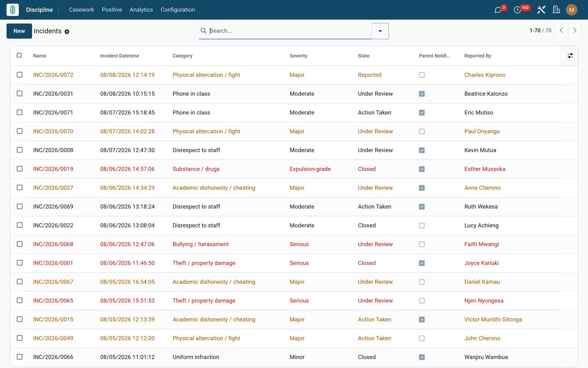Open the developer tools wrench icon
588x368 pixels.
tap(541, 10)
